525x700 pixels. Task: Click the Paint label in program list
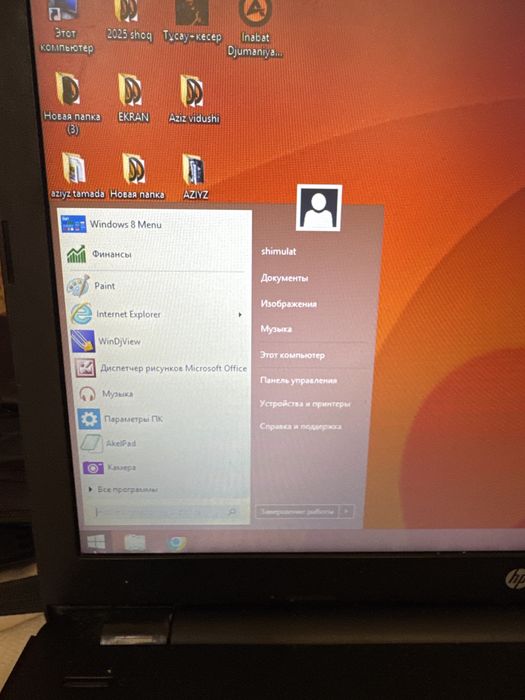click(x=104, y=286)
